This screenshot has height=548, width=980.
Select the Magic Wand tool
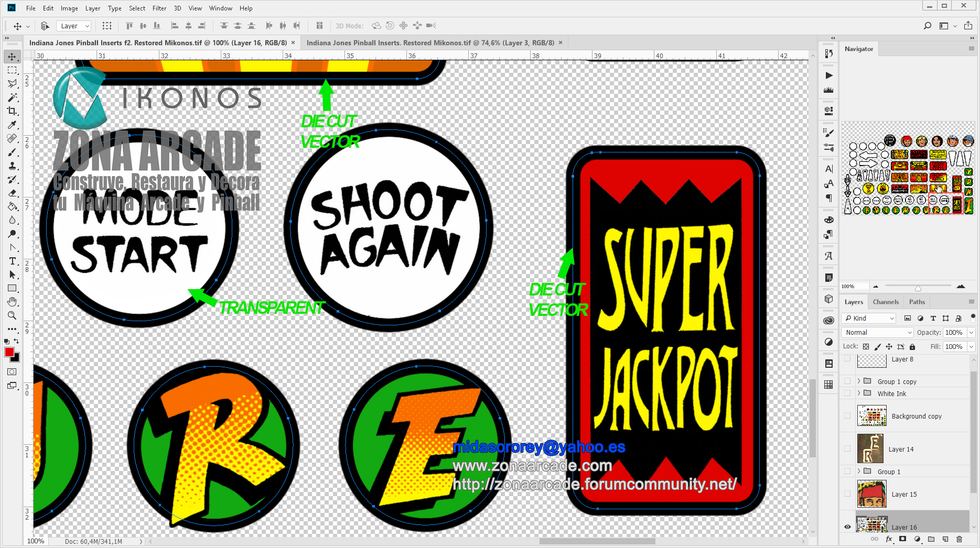[x=12, y=97]
